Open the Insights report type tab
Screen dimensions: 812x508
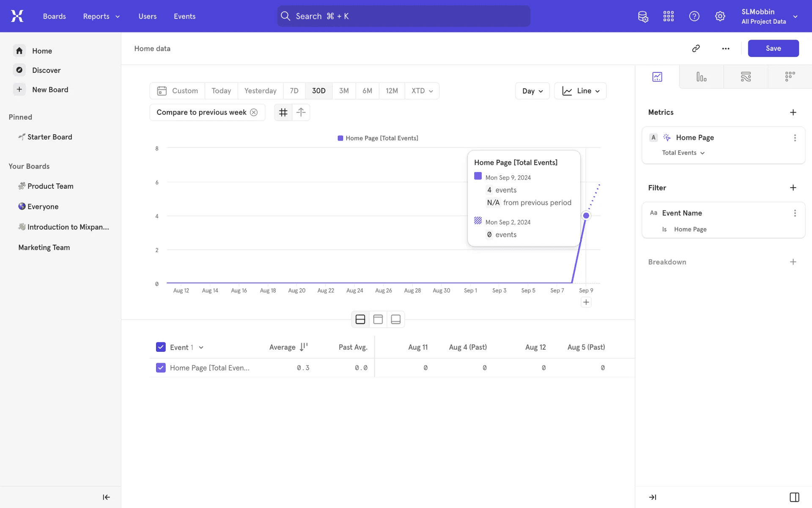click(657, 77)
